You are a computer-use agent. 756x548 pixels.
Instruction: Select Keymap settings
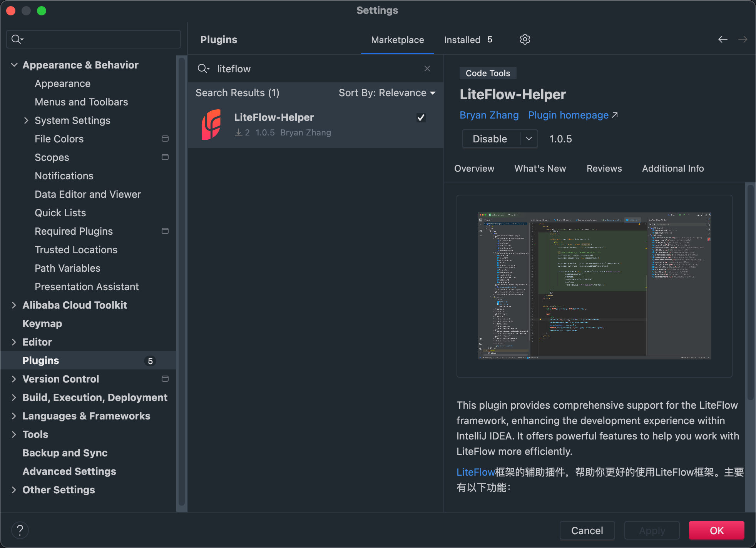(x=42, y=324)
